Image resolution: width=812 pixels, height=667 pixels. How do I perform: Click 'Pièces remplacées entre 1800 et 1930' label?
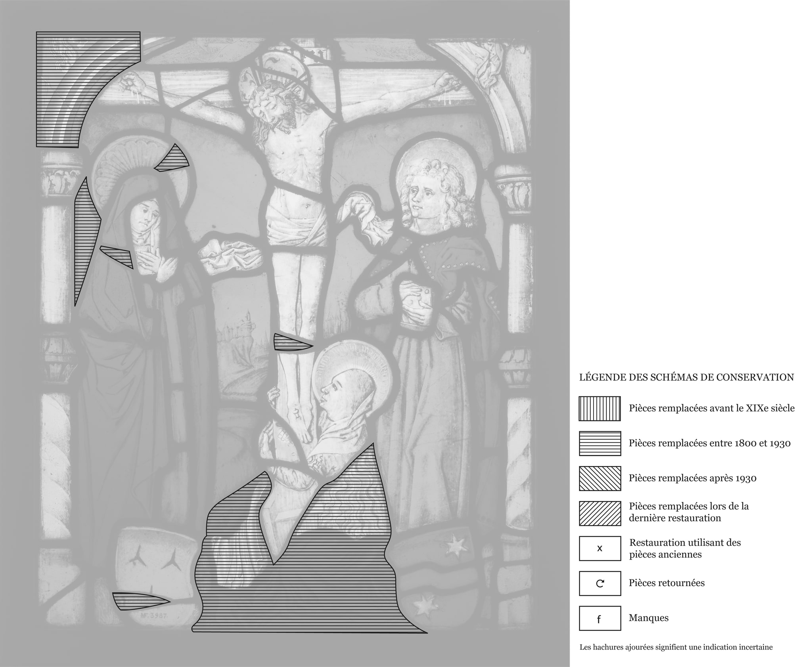coord(710,443)
